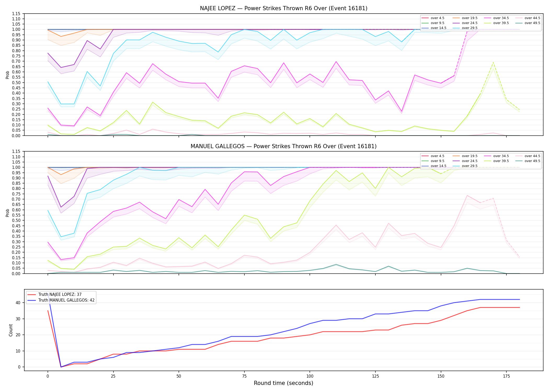Click x-axis tick label '75'
The width and height of the screenshot is (549, 392).
pos(244,376)
